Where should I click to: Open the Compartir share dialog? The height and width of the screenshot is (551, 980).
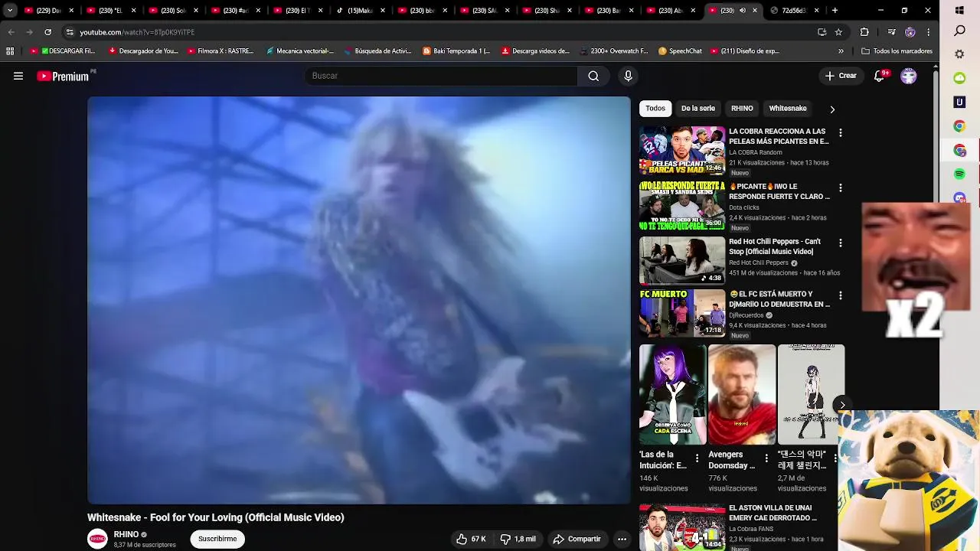(577, 539)
